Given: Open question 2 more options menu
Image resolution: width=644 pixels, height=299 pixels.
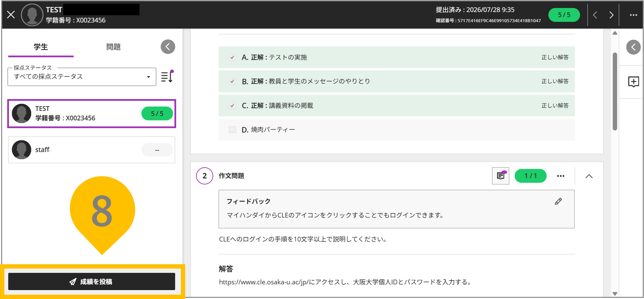Looking at the screenshot, I should point(561,176).
